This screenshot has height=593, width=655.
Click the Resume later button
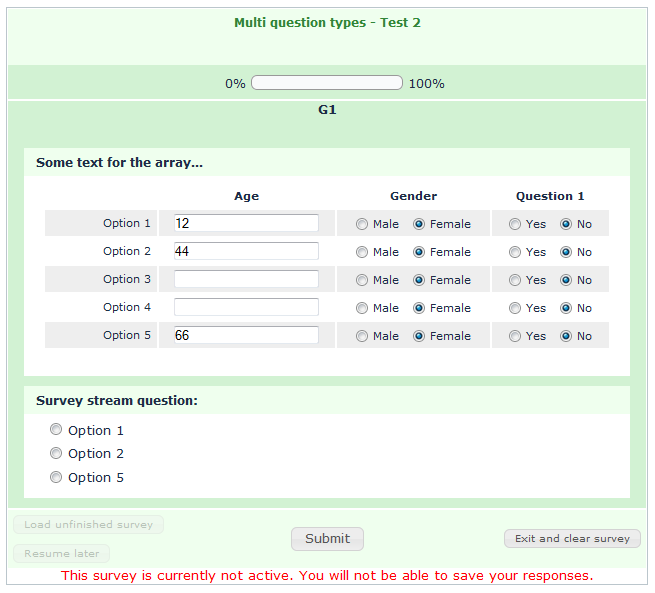tap(61, 553)
